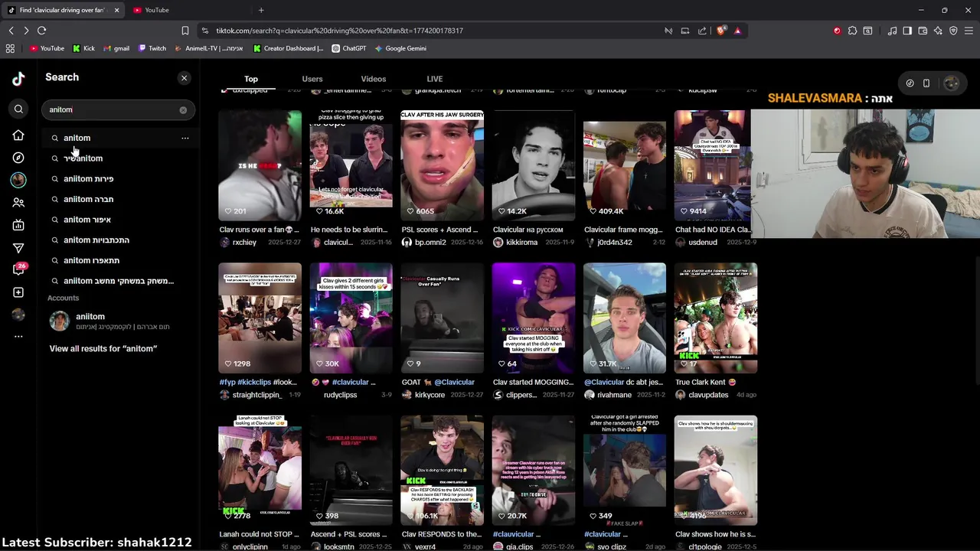Open 'True Clark Kent' video thumbnail

pyautogui.click(x=716, y=318)
